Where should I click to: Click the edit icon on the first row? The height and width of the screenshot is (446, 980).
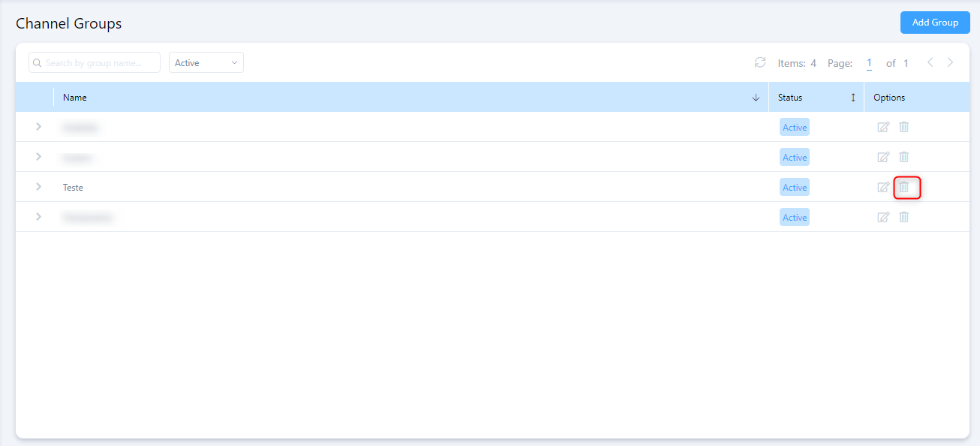(x=883, y=127)
